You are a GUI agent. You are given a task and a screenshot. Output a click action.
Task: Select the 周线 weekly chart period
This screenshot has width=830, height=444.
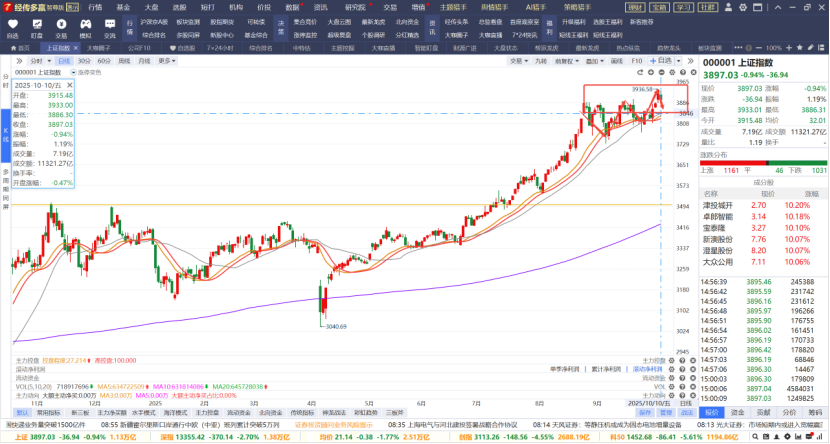tap(124, 60)
